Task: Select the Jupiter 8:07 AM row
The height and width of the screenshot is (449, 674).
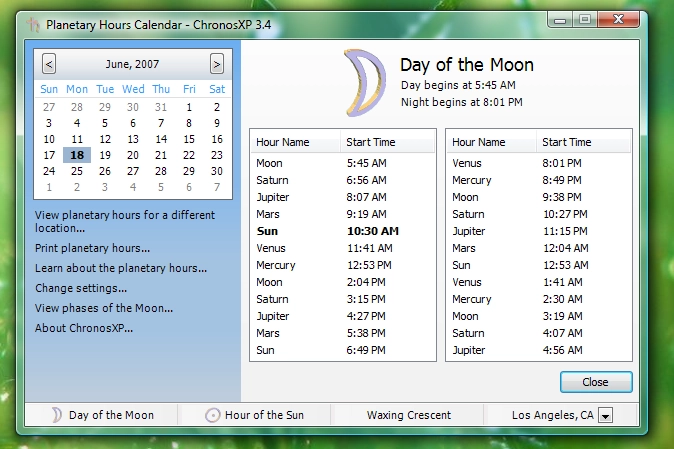Action: click(343, 197)
